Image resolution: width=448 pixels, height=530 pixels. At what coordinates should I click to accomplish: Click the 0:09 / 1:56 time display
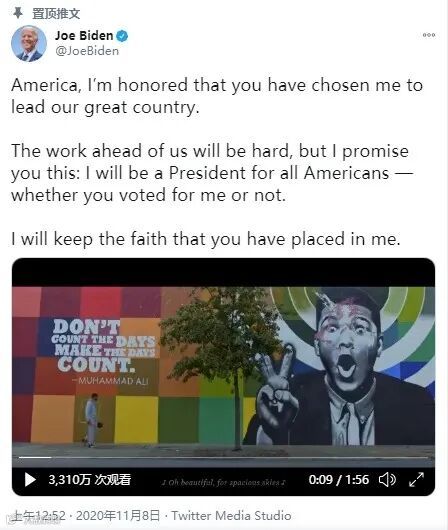338,479
